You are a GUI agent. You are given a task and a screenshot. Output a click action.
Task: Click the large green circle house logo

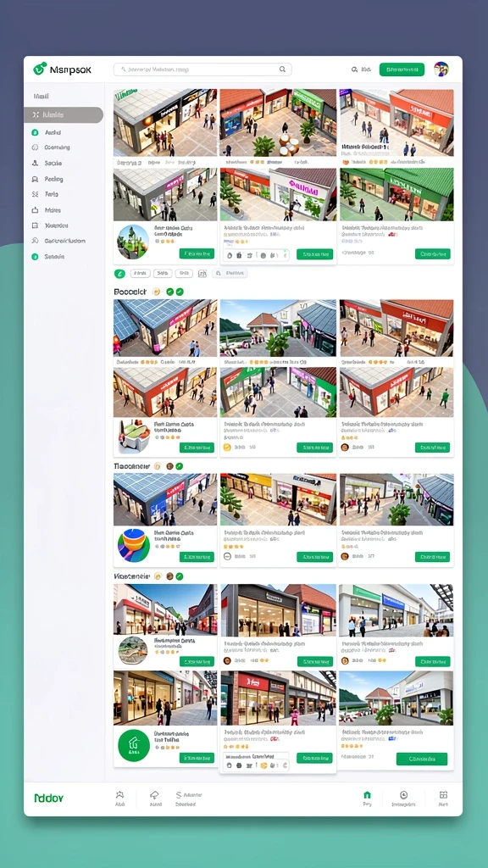pyautogui.click(x=134, y=745)
